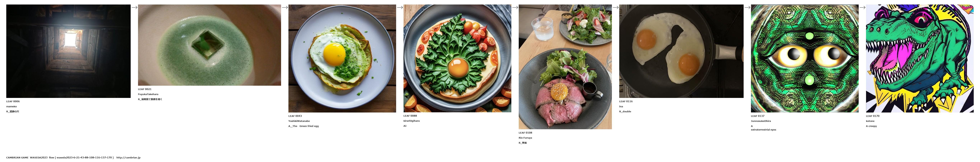Open the http://cambrian.jp link

[128, 157]
